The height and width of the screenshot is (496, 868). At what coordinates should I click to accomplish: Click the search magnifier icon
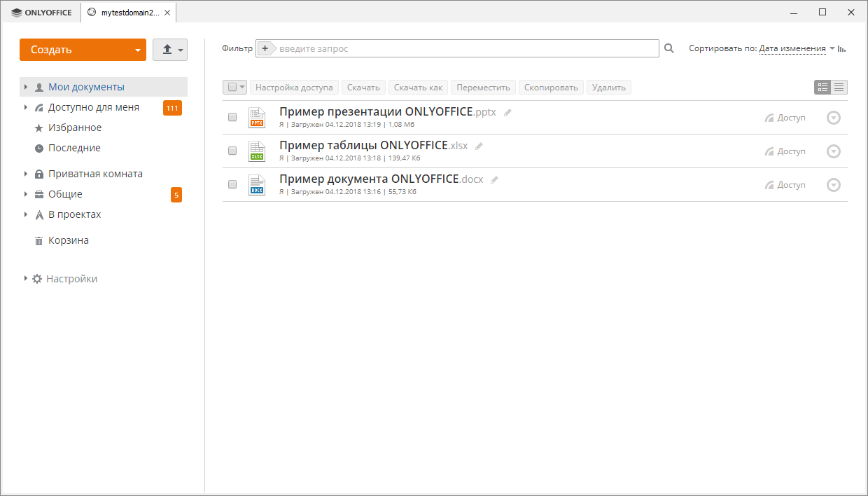[668, 48]
